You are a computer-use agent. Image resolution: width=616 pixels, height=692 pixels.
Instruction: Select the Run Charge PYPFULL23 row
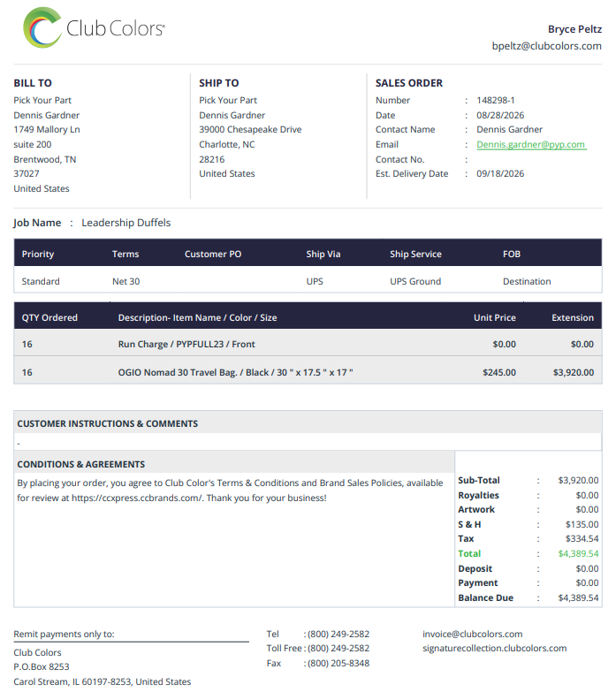pyautogui.click(x=308, y=344)
